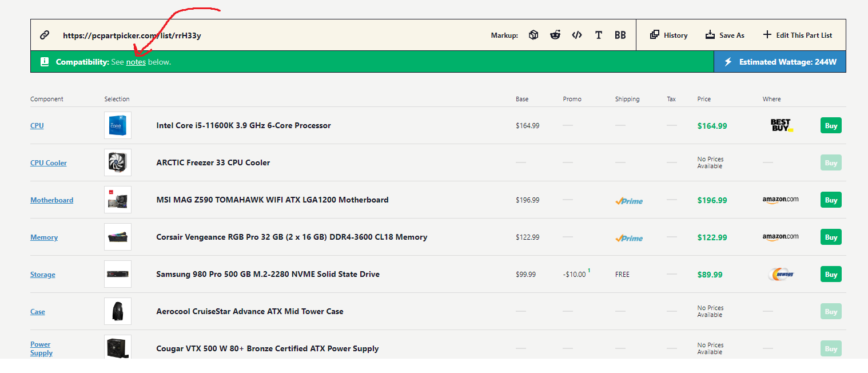Viewport: 868px width, 373px height.
Task: Click the Best Buy merchant logo
Action: click(x=782, y=125)
